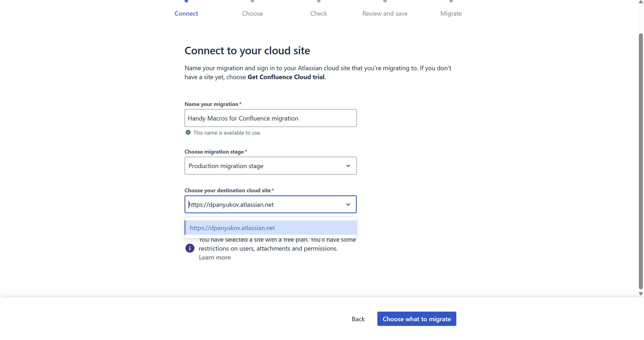Go to the Connect step label

(x=186, y=13)
